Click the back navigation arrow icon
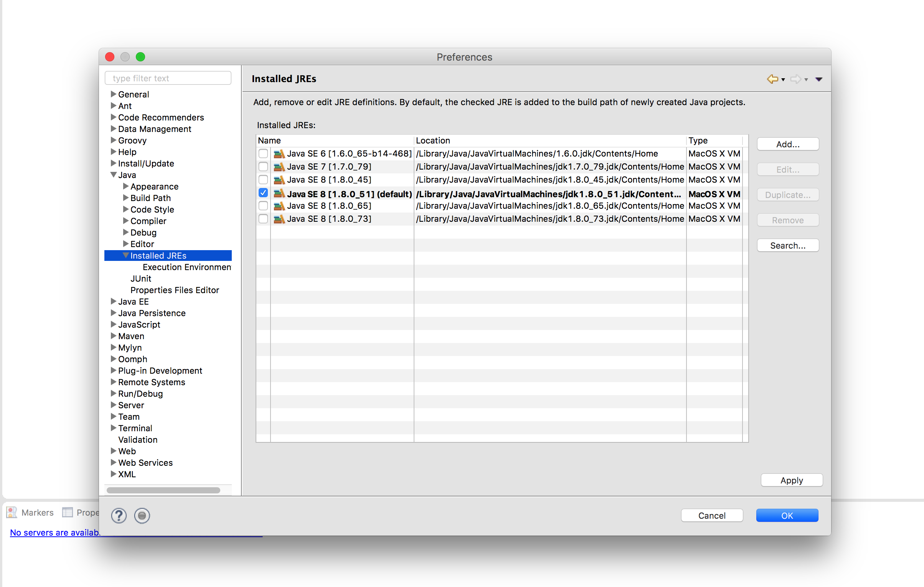This screenshot has height=587, width=924. [772, 79]
